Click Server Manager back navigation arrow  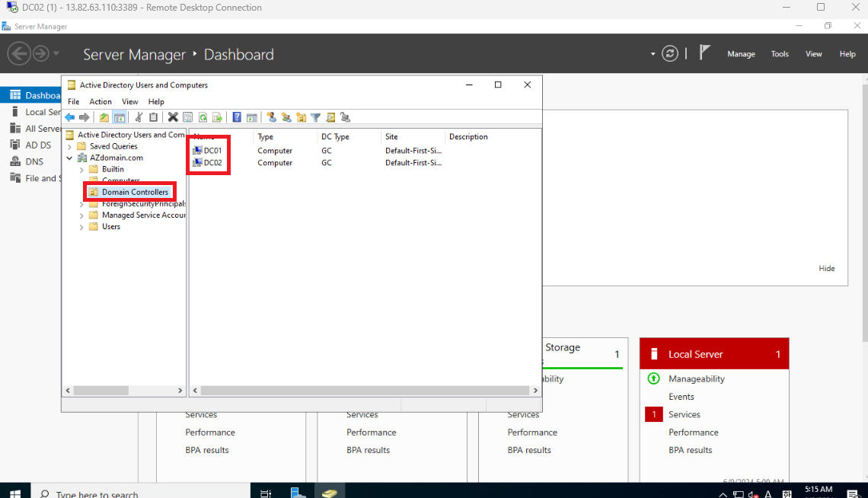pos(19,53)
